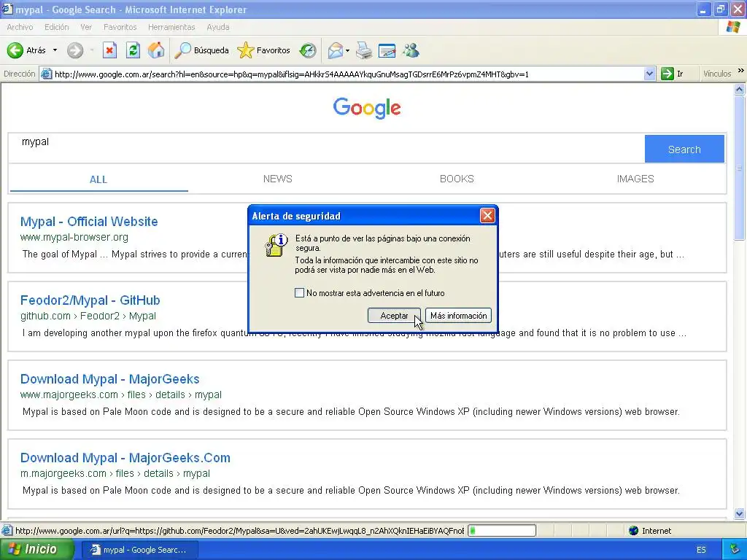Open the Archivo menu
Screen dimensions: 747x560
[x=20, y=27]
